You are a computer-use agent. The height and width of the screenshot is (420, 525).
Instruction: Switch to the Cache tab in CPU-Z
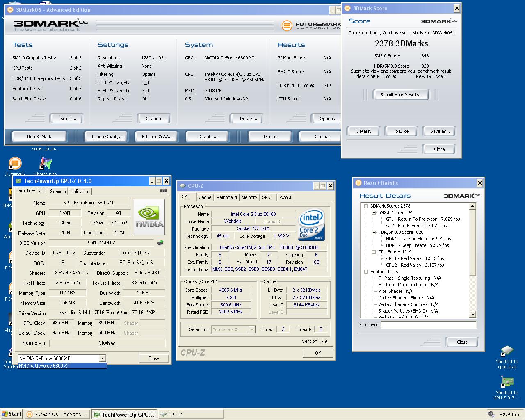205,197
